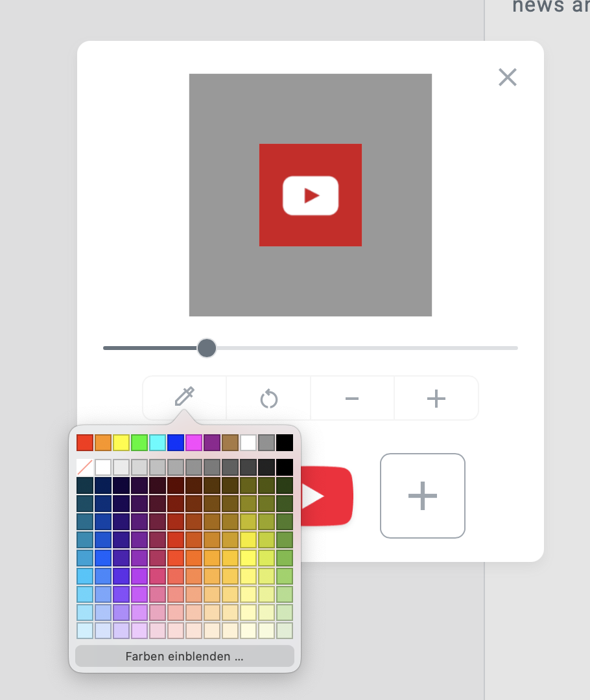The width and height of the screenshot is (590, 700).
Task: Add a new icon using the large plus box
Action: (x=423, y=496)
